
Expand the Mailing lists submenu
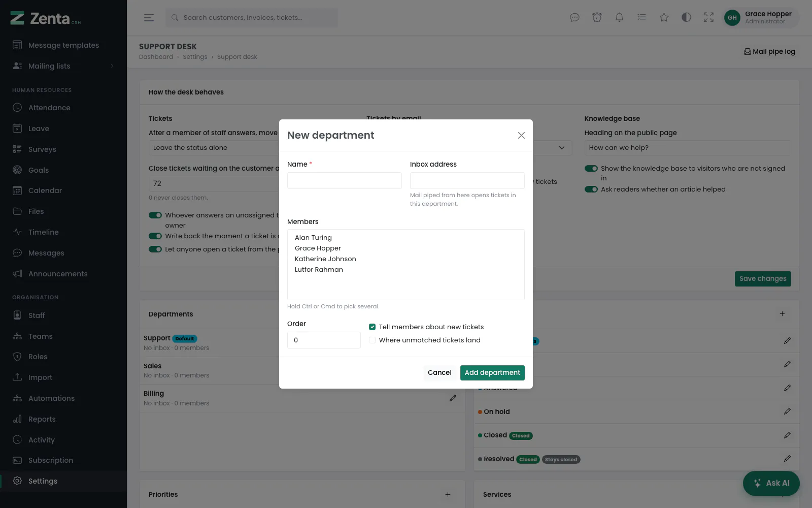point(63,66)
